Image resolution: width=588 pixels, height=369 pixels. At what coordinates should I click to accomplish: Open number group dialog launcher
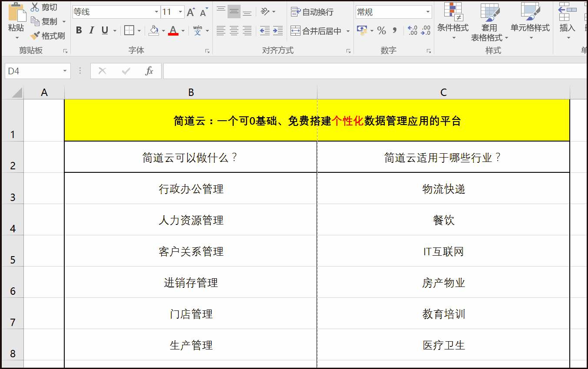(x=429, y=51)
